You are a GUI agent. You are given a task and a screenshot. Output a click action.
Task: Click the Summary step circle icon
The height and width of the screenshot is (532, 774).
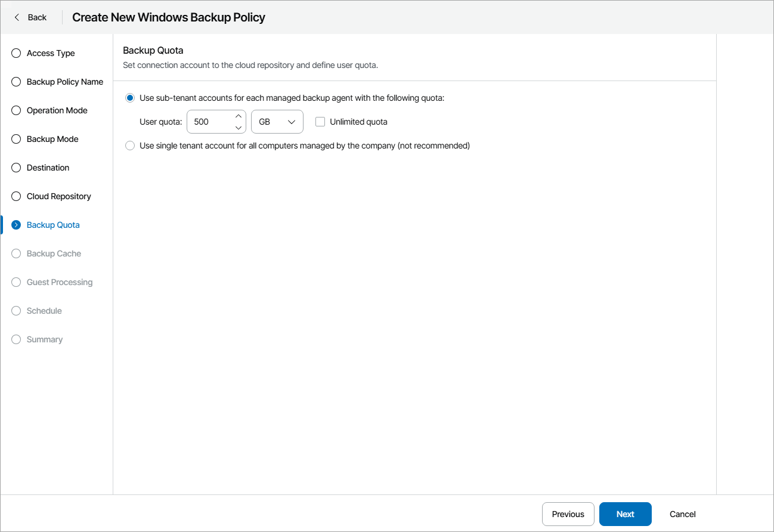(x=16, y=339)
